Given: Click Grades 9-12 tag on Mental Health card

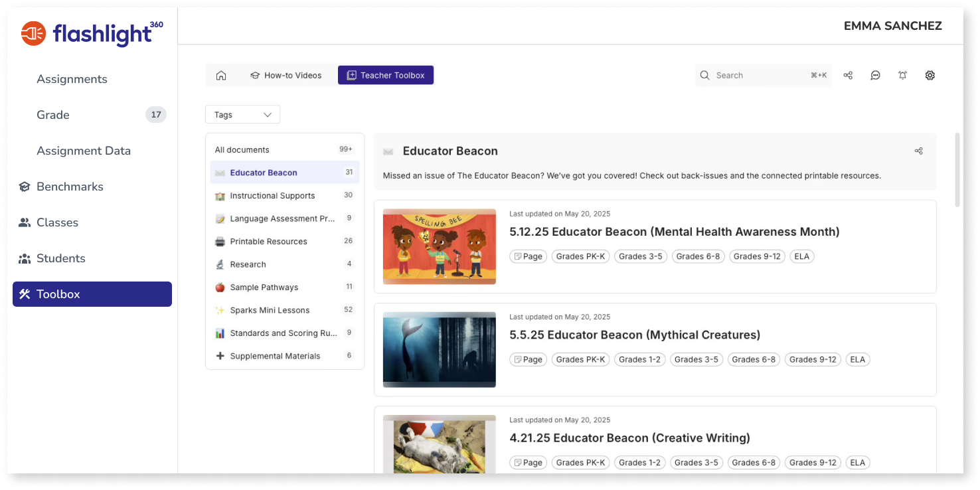Looking at the screenshot, I should click(x=757, y=256).
